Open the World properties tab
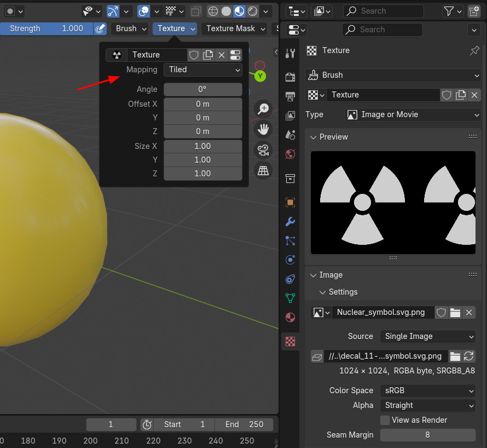 point(290,154)
